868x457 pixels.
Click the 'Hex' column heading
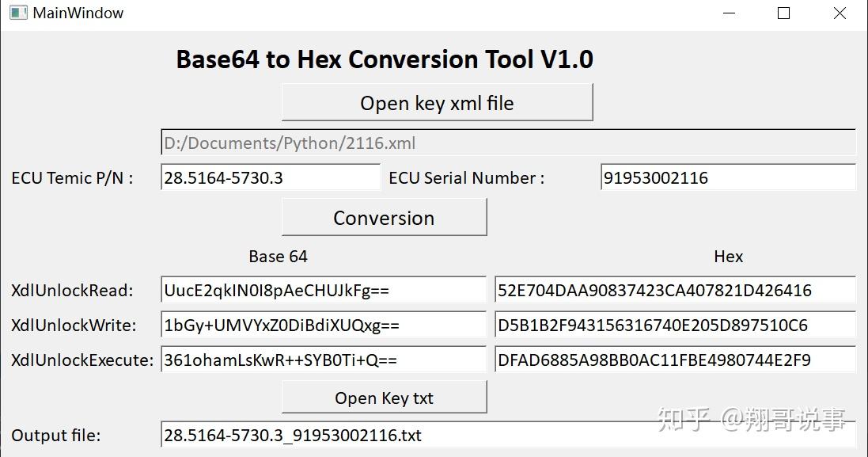pyautogui.click(x=728, y=257)
